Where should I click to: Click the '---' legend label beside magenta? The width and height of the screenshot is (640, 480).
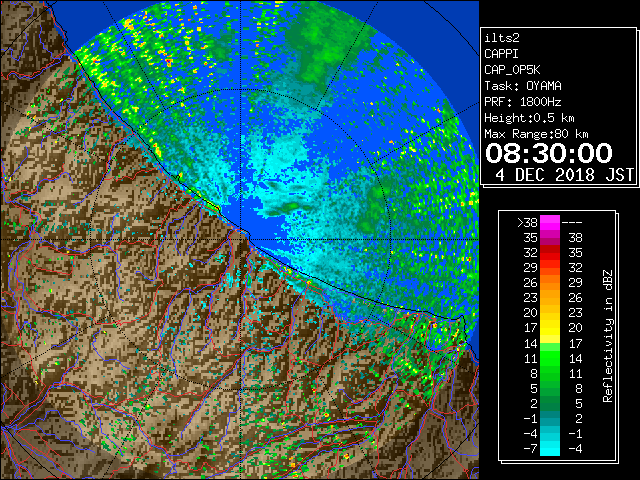coord(572,223)
